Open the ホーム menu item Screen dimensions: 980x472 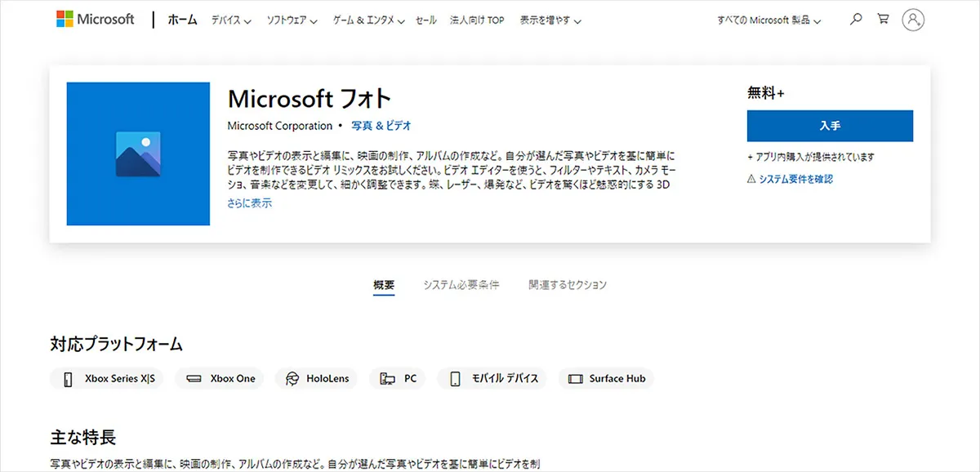(181, 20)
